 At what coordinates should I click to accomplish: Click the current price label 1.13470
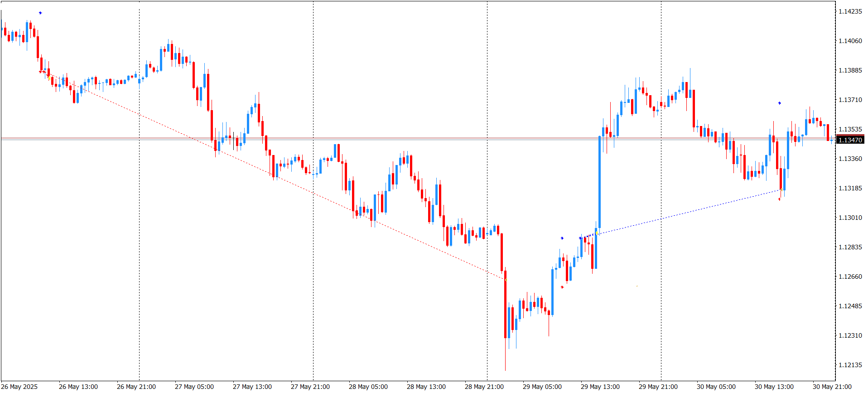[x=850, y=140]
